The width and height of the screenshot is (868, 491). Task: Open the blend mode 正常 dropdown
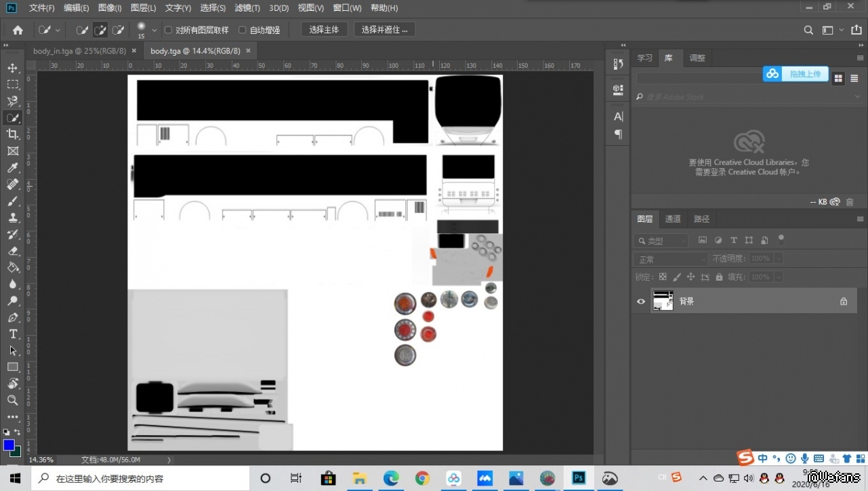[670, 259]
